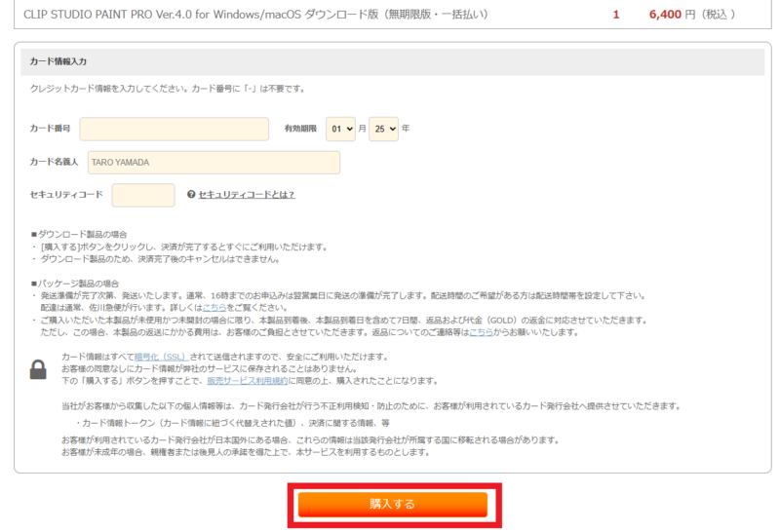The width and height of the screenshot is (780, 532).
Task: Click the ■パッケージ製品の場合 heading
Action: point(75,284)
